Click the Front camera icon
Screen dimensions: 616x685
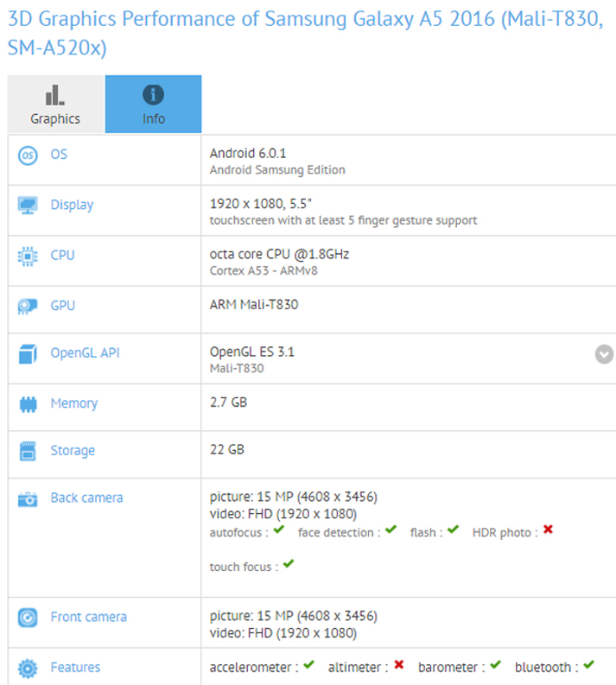coord(28,618)
